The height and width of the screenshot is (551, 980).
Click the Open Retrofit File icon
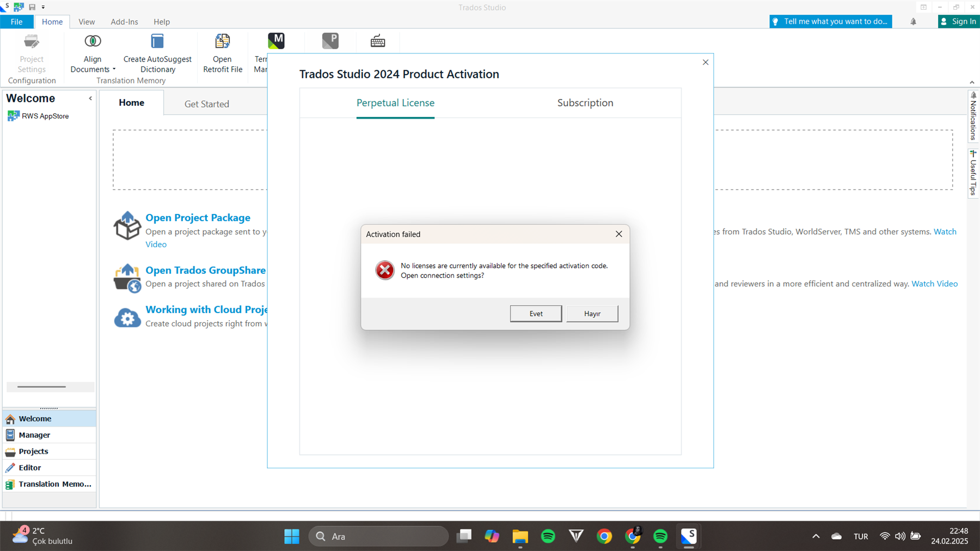[x=222, y=41]
